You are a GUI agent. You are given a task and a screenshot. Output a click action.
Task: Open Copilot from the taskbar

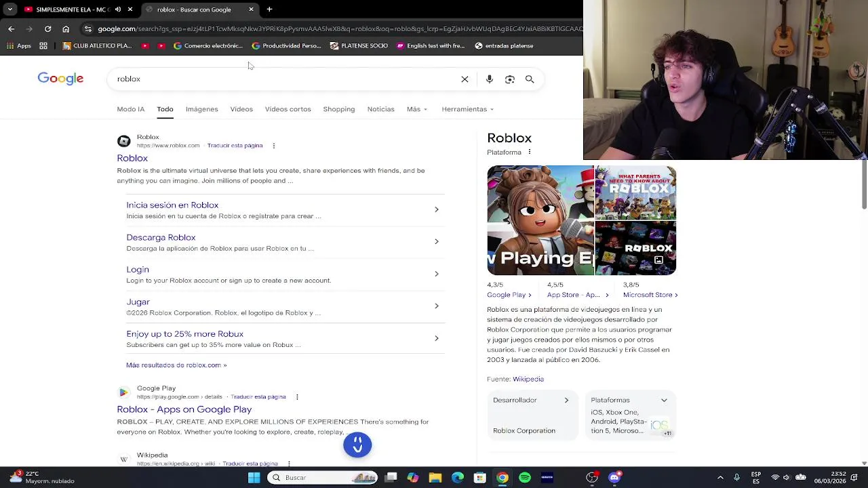tap(413, 478)
